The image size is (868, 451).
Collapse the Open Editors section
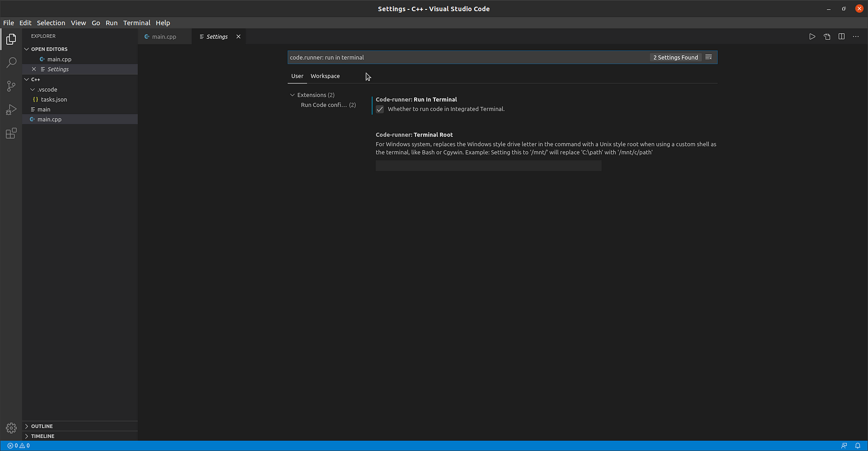pyautogui.click(x=26, y=49)
